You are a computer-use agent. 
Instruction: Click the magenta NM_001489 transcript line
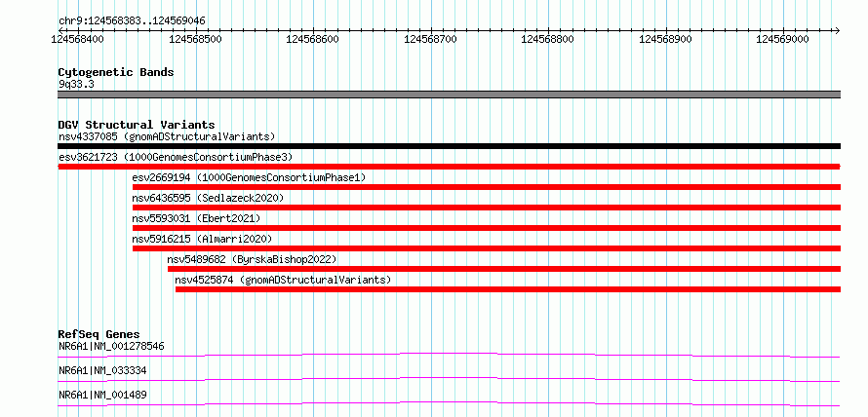pos(450,403)
